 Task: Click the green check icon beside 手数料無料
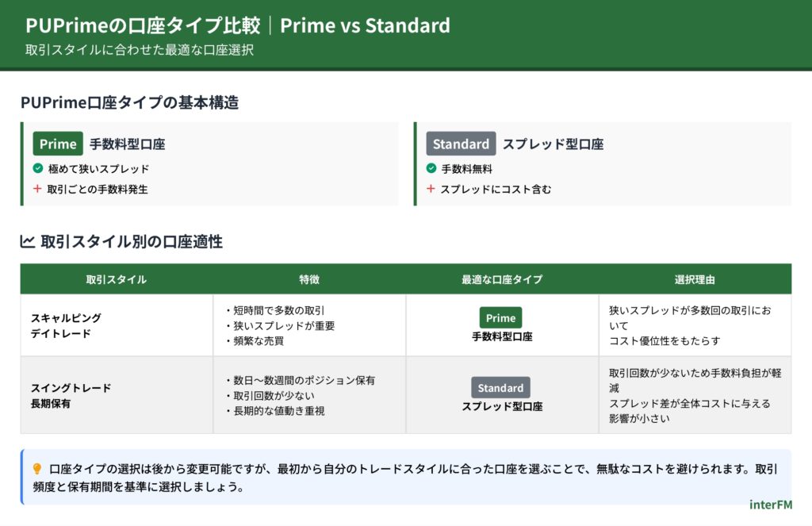click(431, 168)
